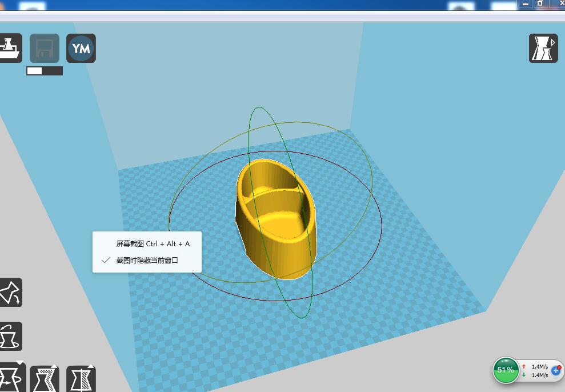
Task: Click the blue plus icon on speed widget
Action: pyautogui.click(x=556, y=371)
